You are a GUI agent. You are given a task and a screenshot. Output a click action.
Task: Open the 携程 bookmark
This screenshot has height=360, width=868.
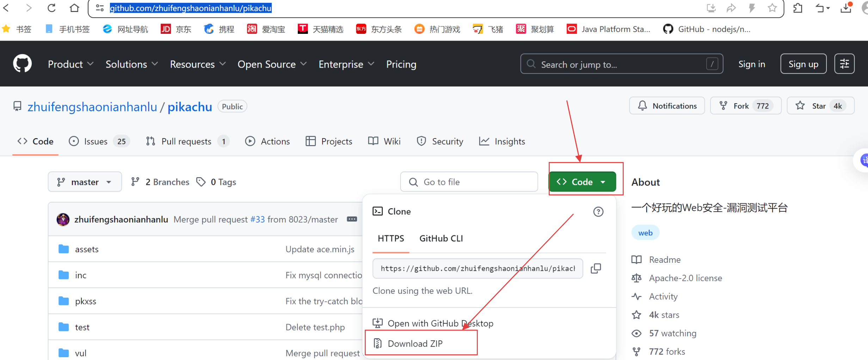pos(219,29)
